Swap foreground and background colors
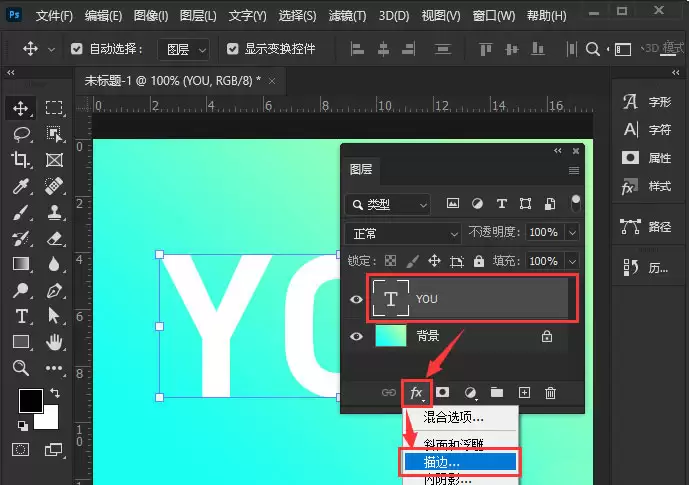 pos(55,392)
